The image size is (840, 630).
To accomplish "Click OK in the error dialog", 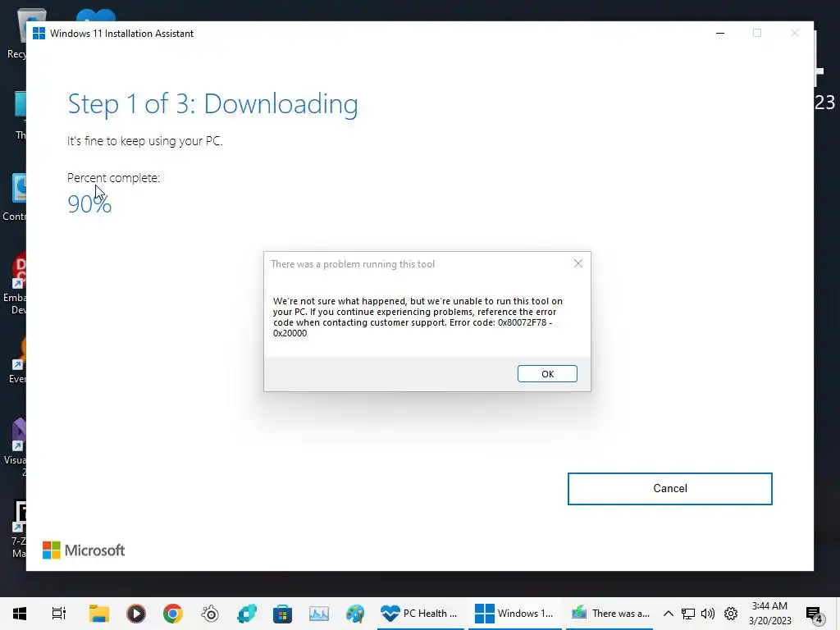I will [547, 374].
